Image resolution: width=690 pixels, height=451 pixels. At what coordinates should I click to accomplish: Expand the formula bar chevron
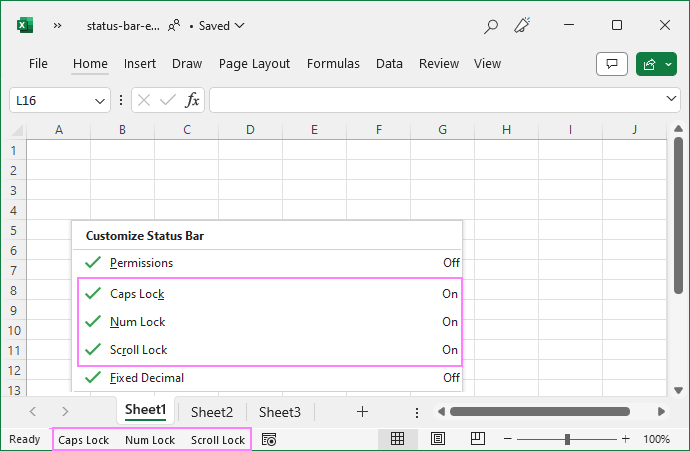pos(672,99)
